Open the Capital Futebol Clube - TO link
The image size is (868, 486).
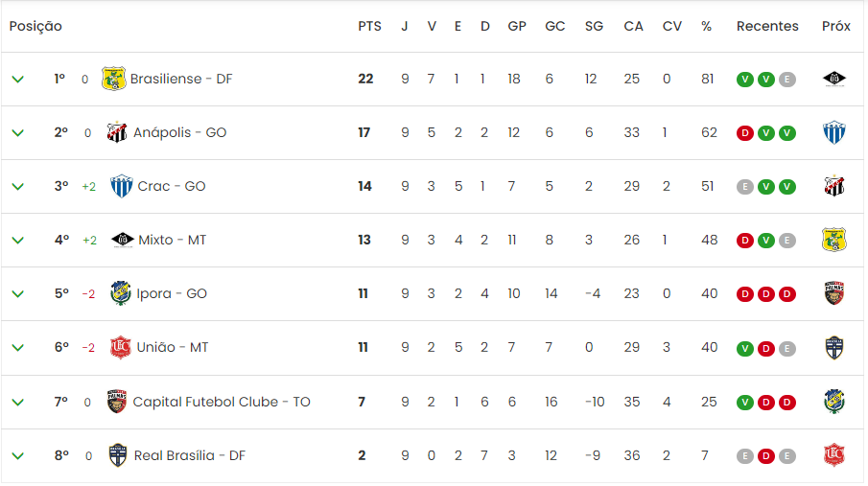(222, 402)
